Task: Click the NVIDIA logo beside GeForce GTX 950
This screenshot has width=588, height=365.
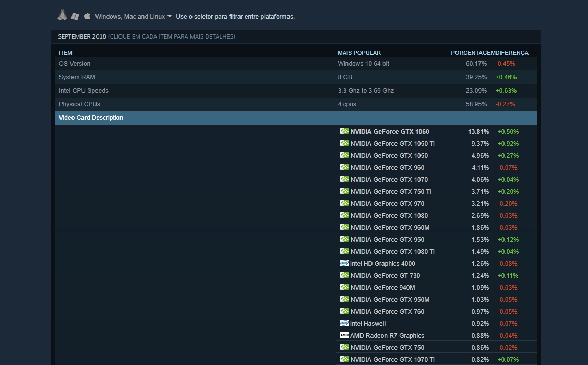Action: 344,239
